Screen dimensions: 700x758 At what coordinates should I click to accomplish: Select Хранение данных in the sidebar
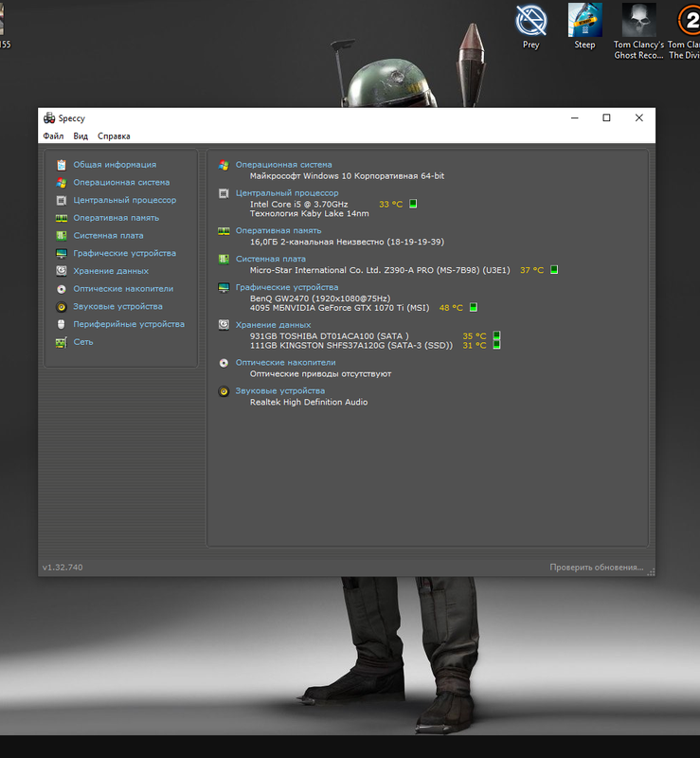111,271
